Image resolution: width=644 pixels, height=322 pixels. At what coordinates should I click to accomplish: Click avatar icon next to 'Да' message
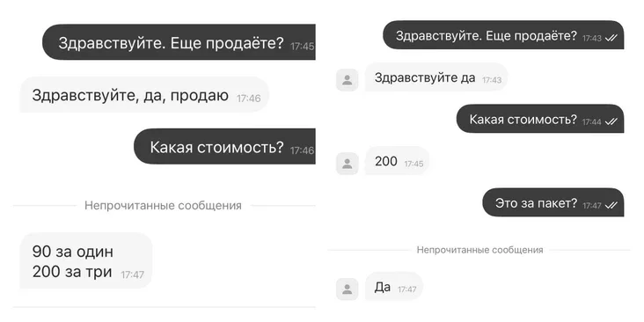(347, 289)
